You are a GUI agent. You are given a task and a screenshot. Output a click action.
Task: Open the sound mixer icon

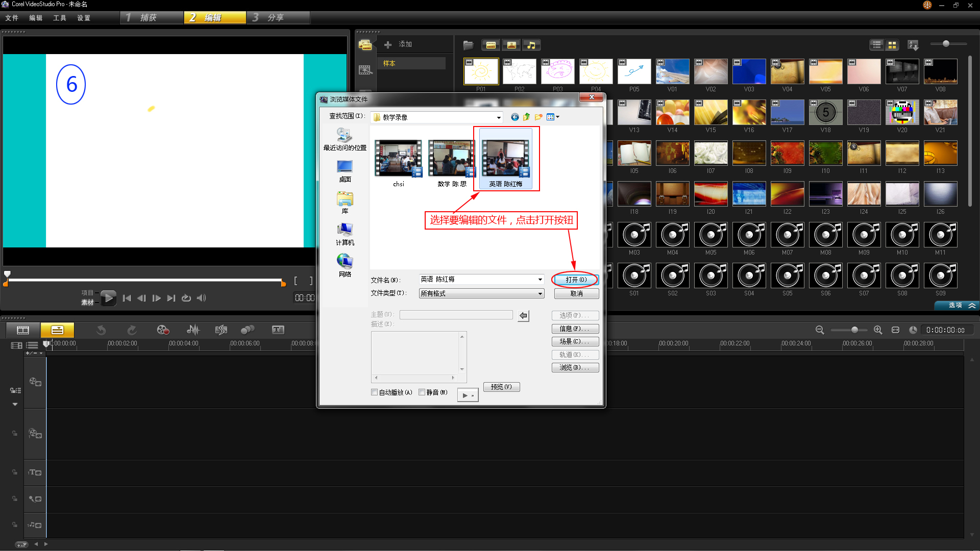point(193,330)
